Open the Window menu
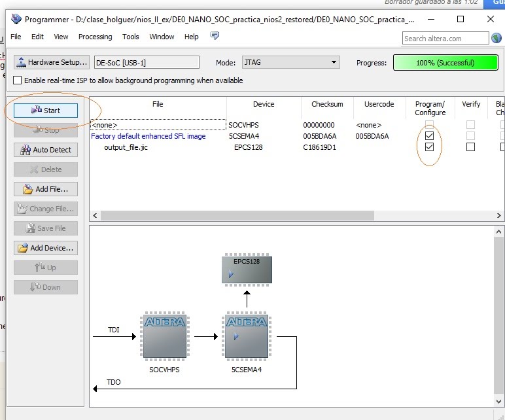505x420 pixels. 162,37
